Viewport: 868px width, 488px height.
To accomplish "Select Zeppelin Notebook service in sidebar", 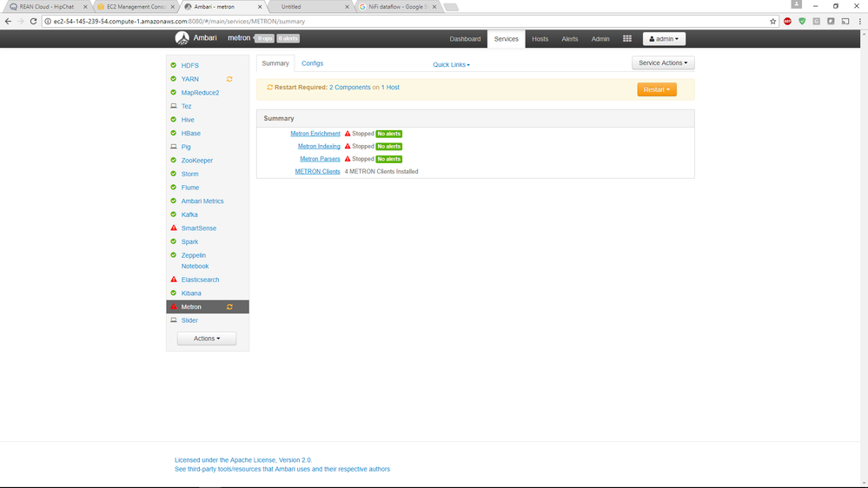I will coord(195,260).
